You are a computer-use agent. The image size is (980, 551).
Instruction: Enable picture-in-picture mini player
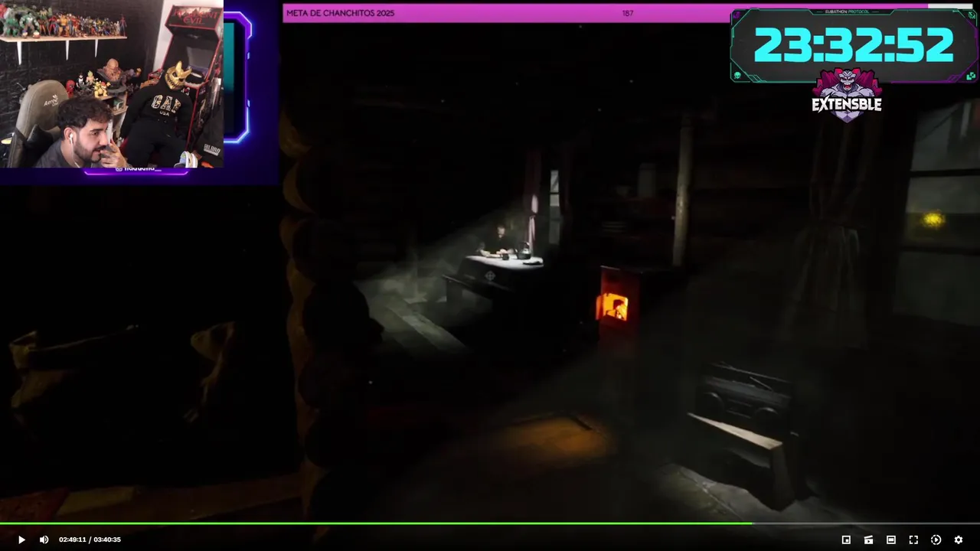point(846,540)
